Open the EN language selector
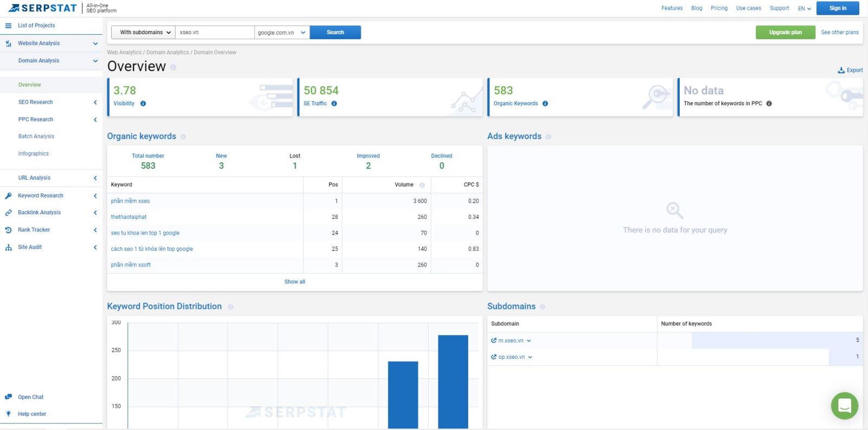 coord(805,8)
